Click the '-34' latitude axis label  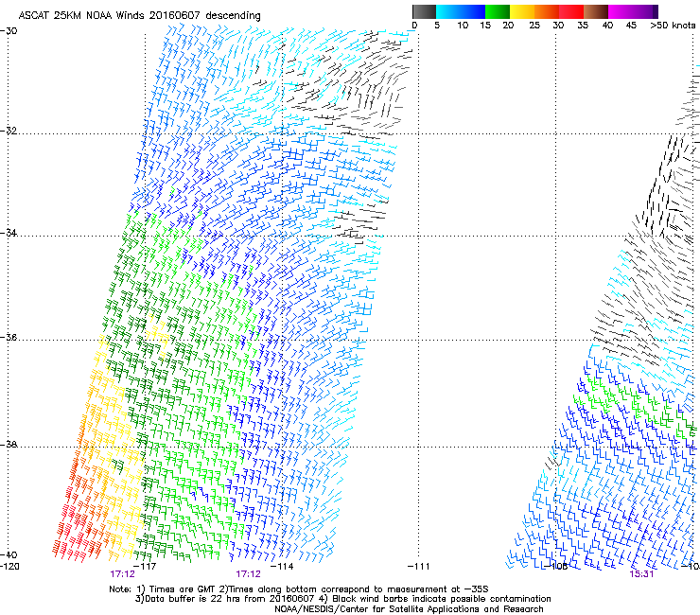point(9,233)
